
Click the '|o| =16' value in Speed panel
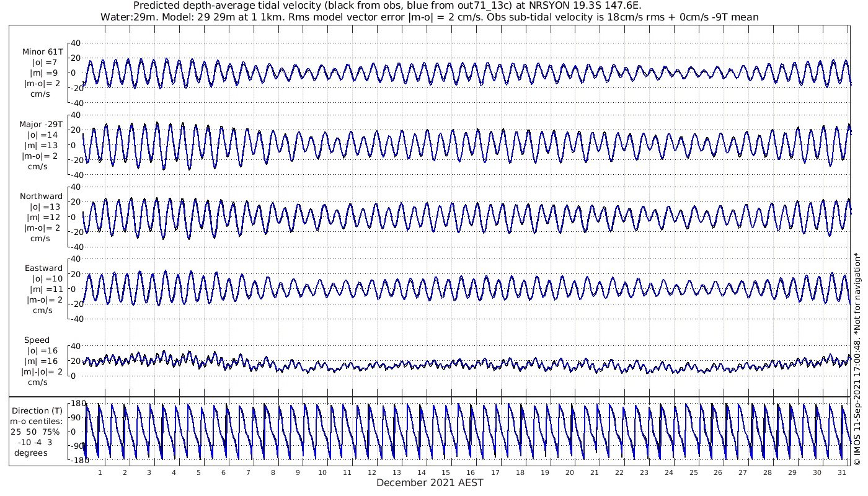42,350
